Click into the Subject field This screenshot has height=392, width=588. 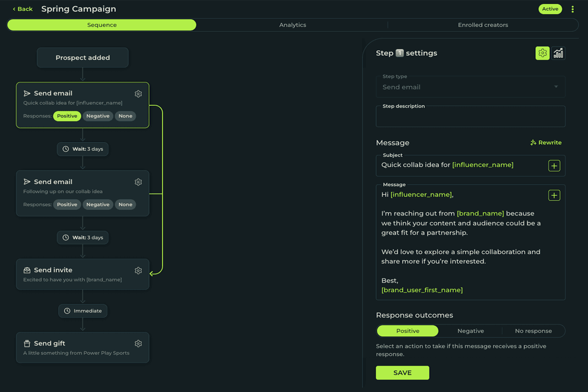(x=470, y=166)
